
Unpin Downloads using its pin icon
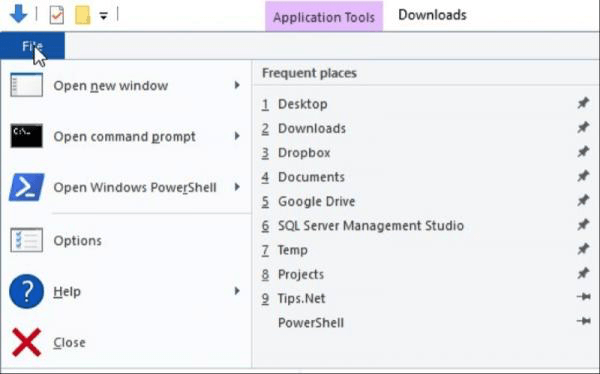pyautogui.click(x=583, y=127)
